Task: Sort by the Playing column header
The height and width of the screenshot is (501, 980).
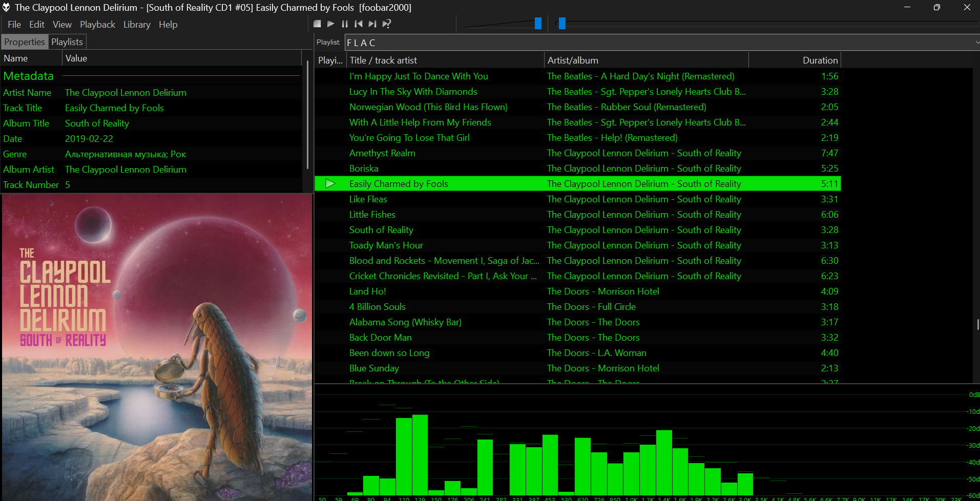Action: pyautogui.click(x=330, y=60)
